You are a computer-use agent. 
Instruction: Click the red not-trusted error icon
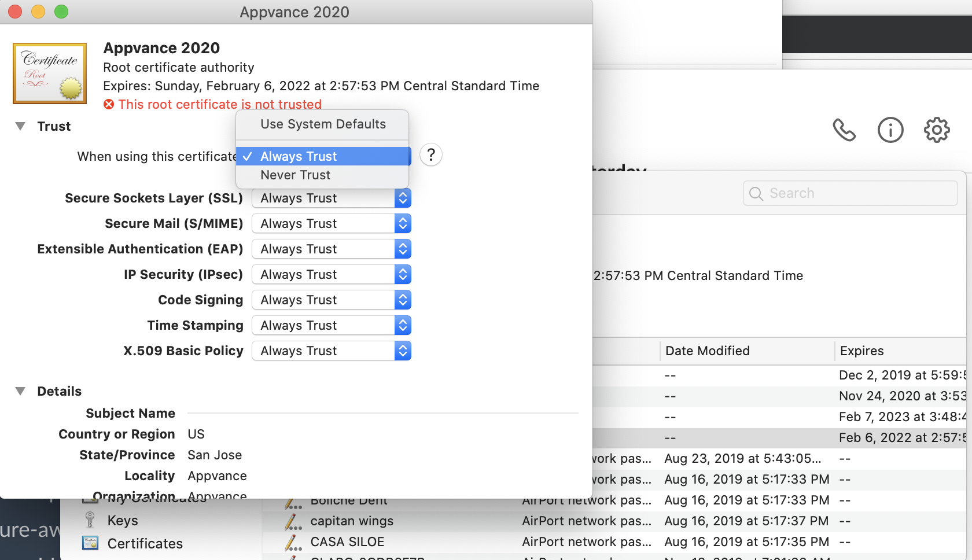(109, 104)
